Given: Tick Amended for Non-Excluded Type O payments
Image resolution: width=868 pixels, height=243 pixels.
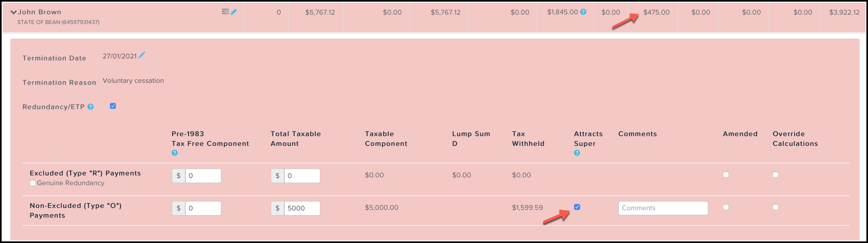Looking at the screenshot, I should coord(726,207).
